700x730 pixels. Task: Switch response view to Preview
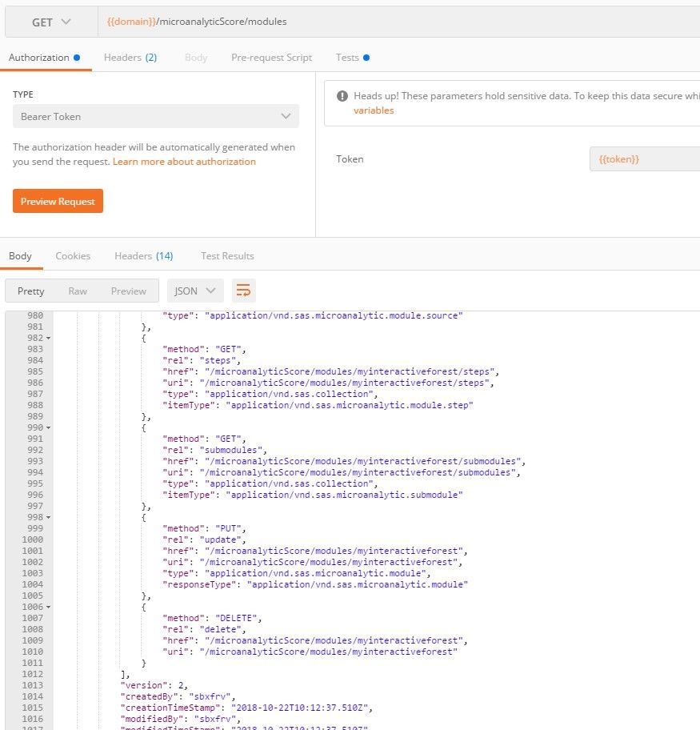click(128, 291)
